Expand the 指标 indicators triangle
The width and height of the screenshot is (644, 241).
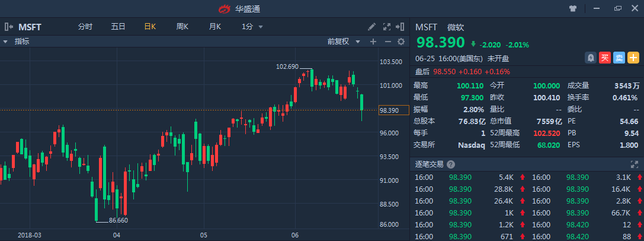pos(6,42)
